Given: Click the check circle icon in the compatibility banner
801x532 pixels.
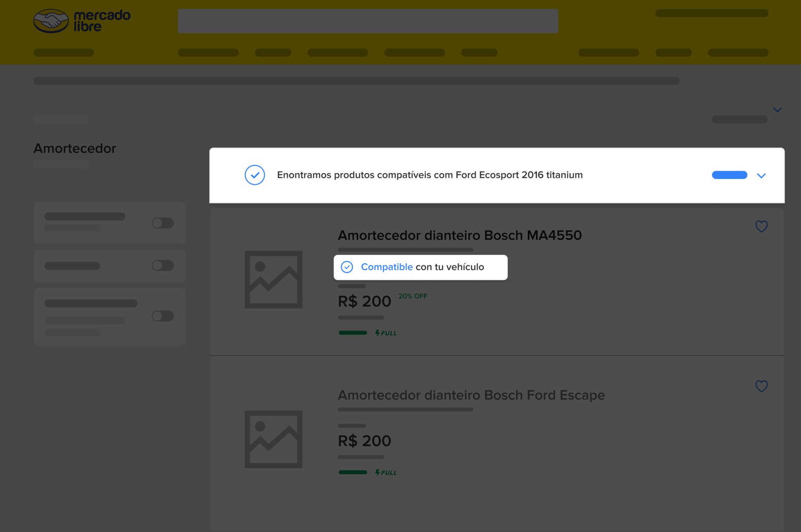Looking at the screenshot, I should click(255, 175).
